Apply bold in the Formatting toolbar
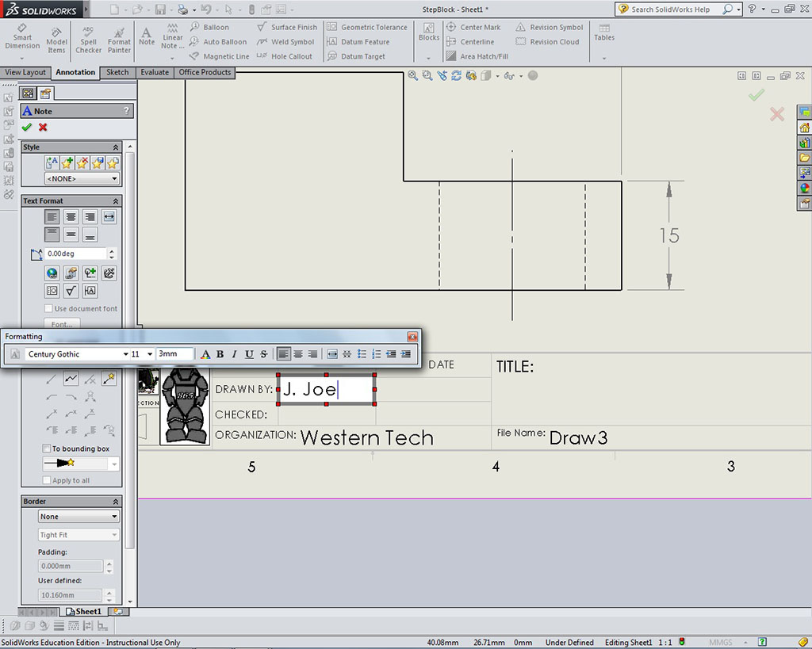Screen dimensions: 812x649 [220, 354]
